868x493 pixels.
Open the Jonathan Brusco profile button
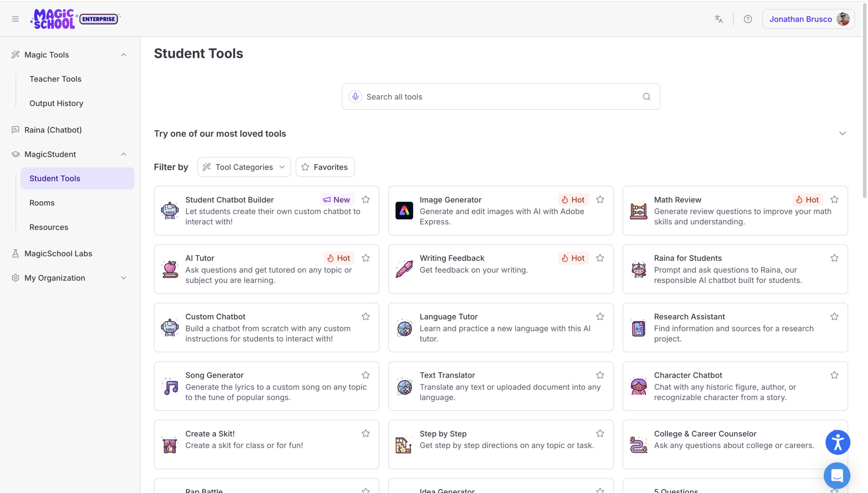pyautogui.click(x=808, y=19)
